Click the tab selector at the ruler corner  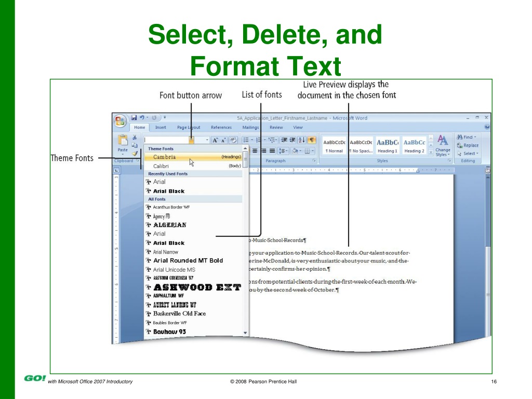coord(116,170)
